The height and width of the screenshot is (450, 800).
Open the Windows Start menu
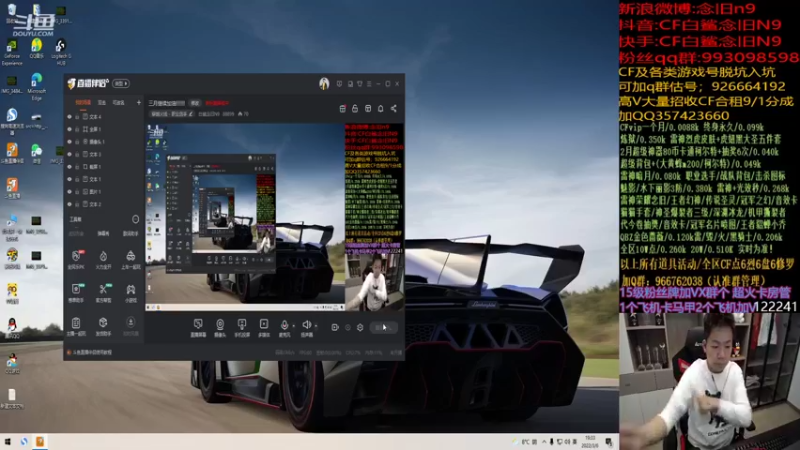[x=8, y=442]
